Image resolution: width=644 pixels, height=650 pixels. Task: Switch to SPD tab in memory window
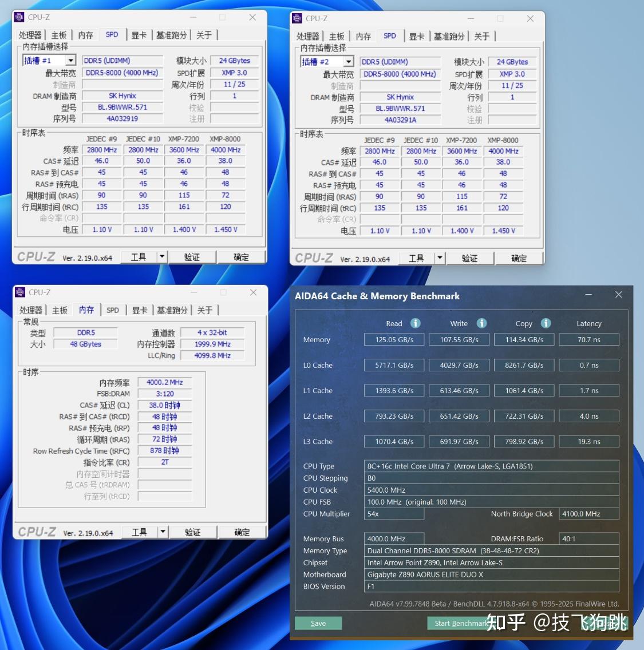pos(112,310)
